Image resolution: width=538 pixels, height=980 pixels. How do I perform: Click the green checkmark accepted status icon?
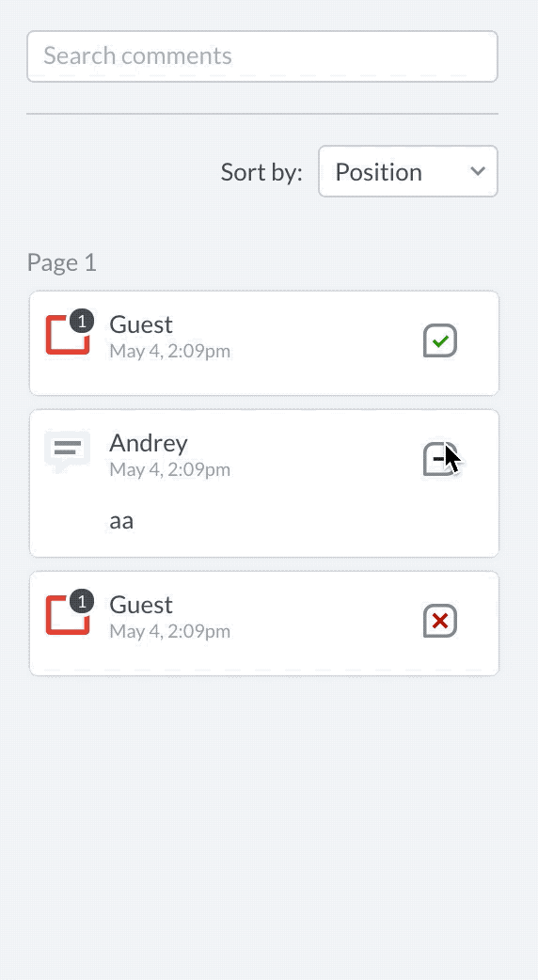tap(440, 340)
